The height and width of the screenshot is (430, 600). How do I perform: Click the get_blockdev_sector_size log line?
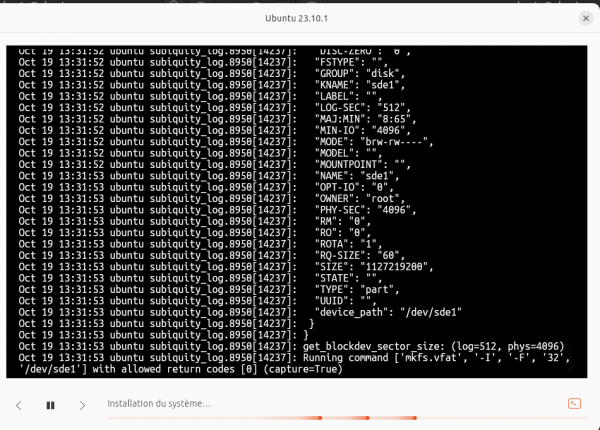292,346
